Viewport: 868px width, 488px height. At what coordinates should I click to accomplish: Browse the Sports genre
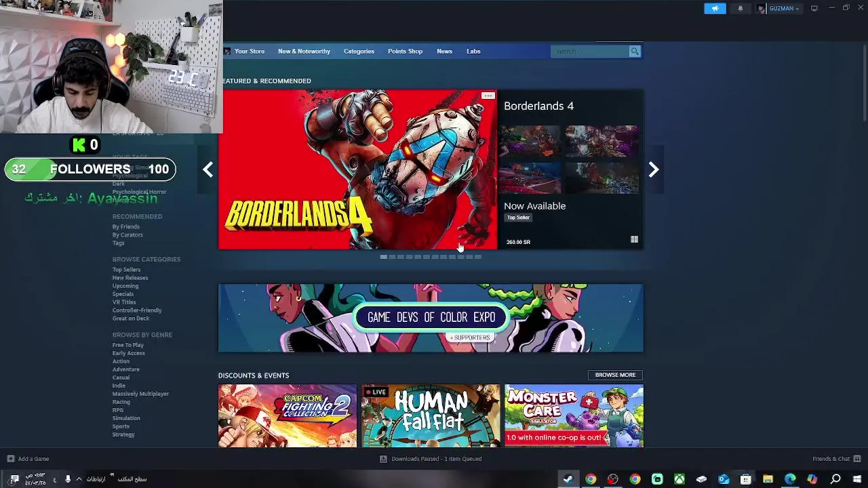coord(121,426)
